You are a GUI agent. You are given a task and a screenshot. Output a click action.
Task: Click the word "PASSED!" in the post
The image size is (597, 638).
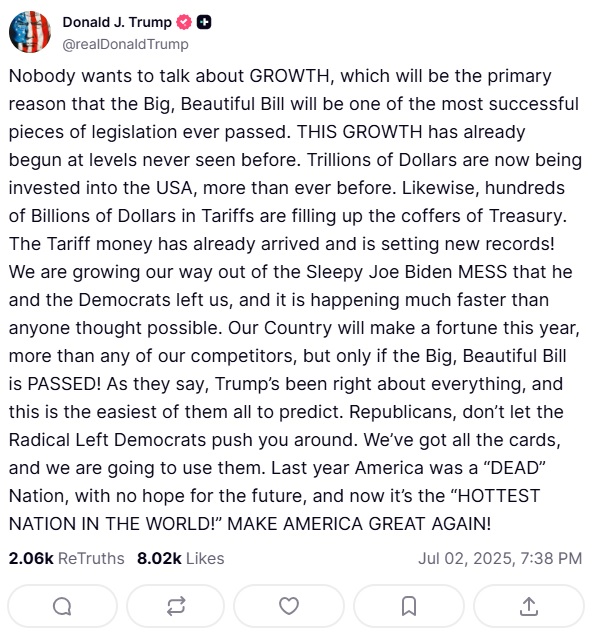[64, 384]
